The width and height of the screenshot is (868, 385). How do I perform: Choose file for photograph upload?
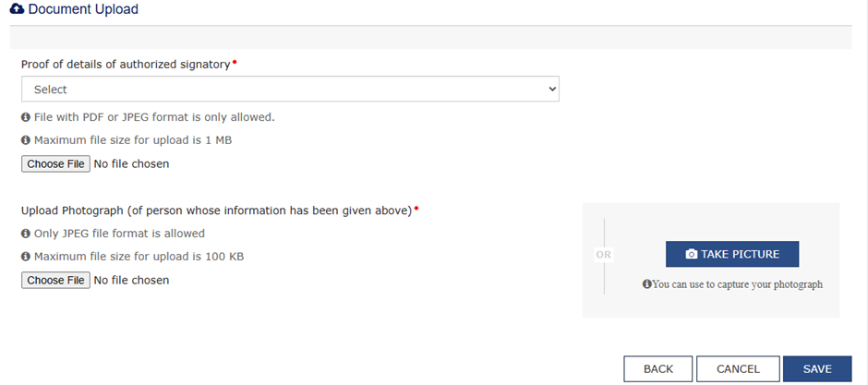tap(55, 280)
